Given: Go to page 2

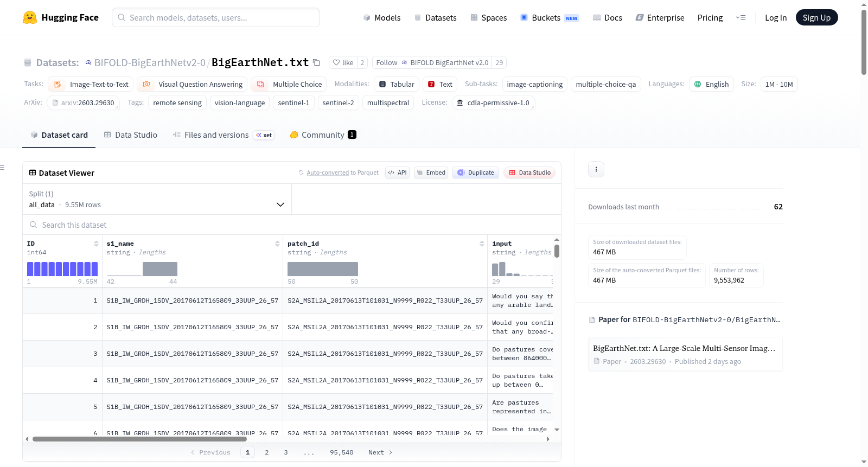Looking at the screenshot, I should pyautogui.click(x=266, y=452).
